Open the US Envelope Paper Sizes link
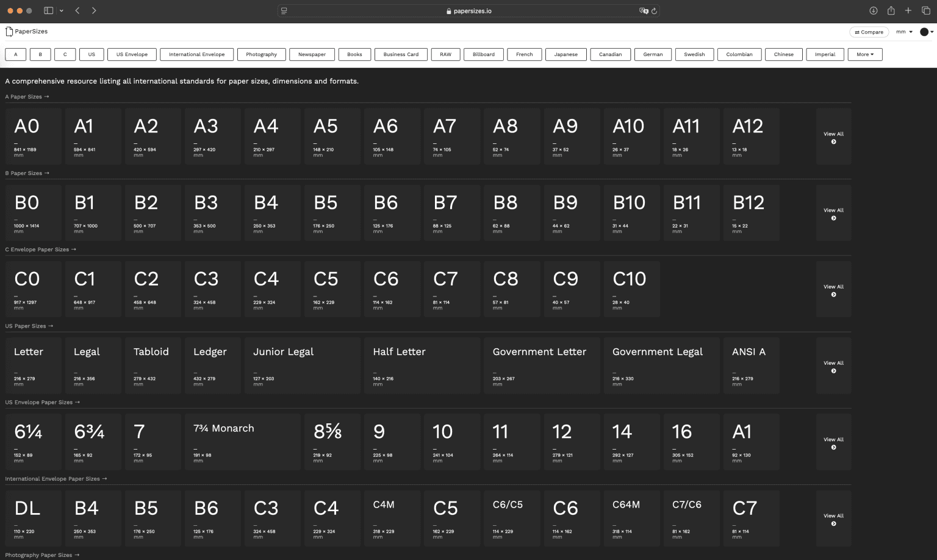Viewport: 937px width, 560px height. pos(42,402)
